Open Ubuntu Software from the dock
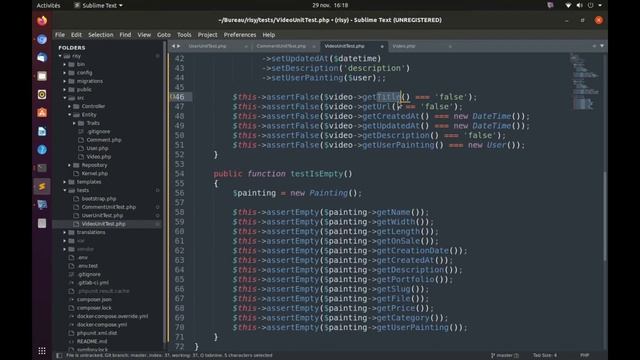The image size is (640, 360). click(42, 113)
